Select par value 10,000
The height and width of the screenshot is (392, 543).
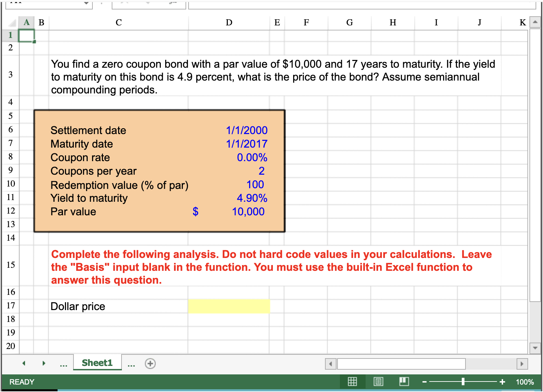click(248, 212)
